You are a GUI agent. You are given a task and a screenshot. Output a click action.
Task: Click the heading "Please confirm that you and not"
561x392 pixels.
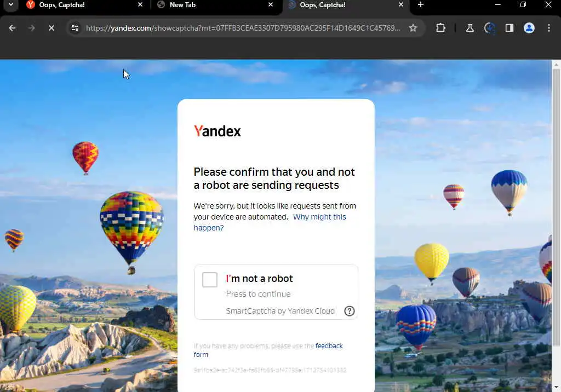pos(274,172)
